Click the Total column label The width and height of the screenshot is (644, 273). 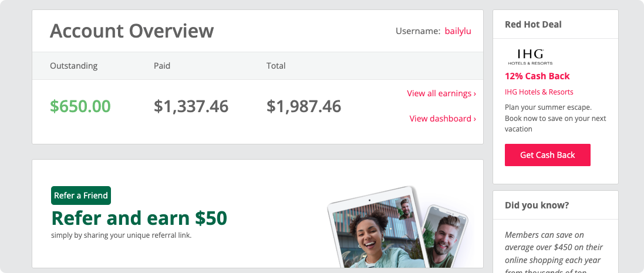click(x=276, y=66)
